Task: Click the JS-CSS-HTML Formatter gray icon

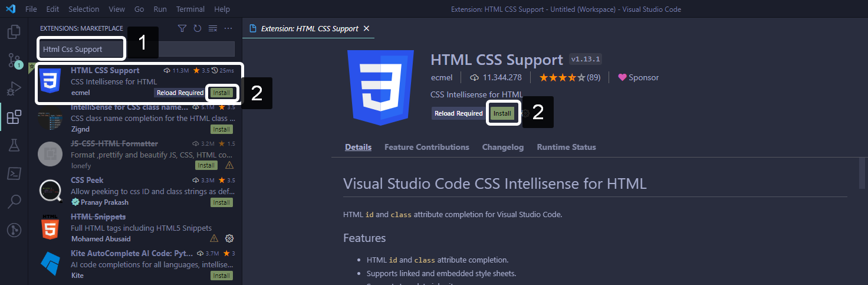Action: click(x=50, y=154)
